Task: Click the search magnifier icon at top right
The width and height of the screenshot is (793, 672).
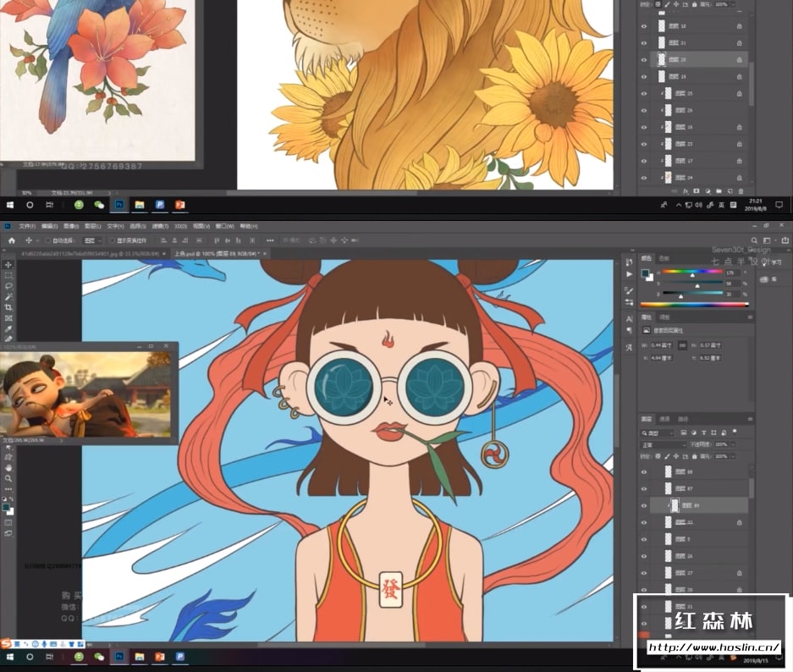Action: tap(754, 240)
